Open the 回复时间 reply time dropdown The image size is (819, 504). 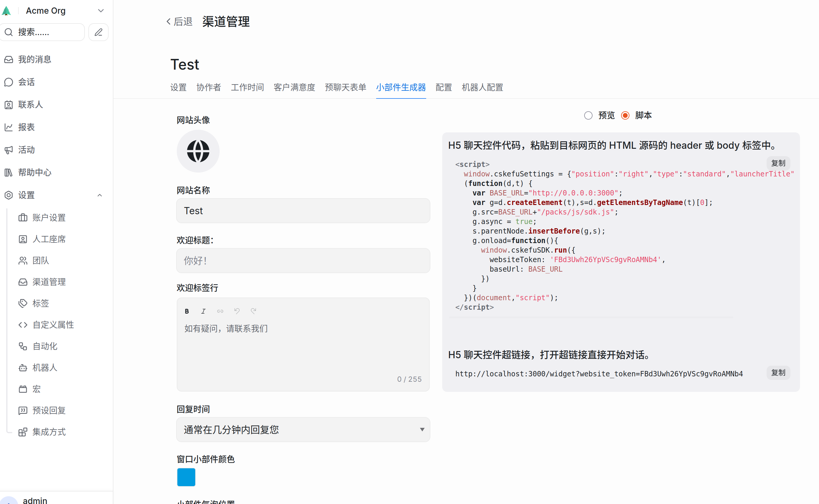(x=303, y=429)
